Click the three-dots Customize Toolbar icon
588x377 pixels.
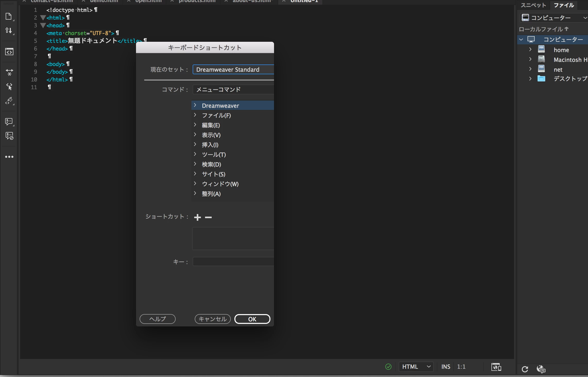click(x=9, y=157)
